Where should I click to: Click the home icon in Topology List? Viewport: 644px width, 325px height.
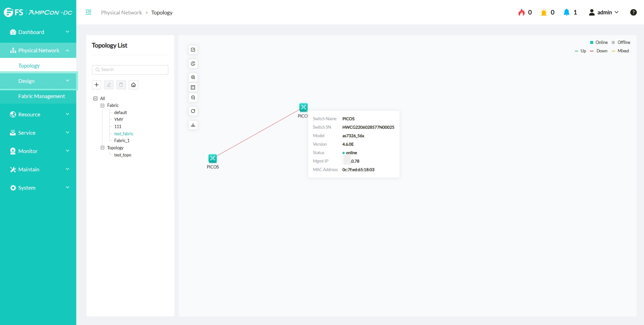[134, 85]
